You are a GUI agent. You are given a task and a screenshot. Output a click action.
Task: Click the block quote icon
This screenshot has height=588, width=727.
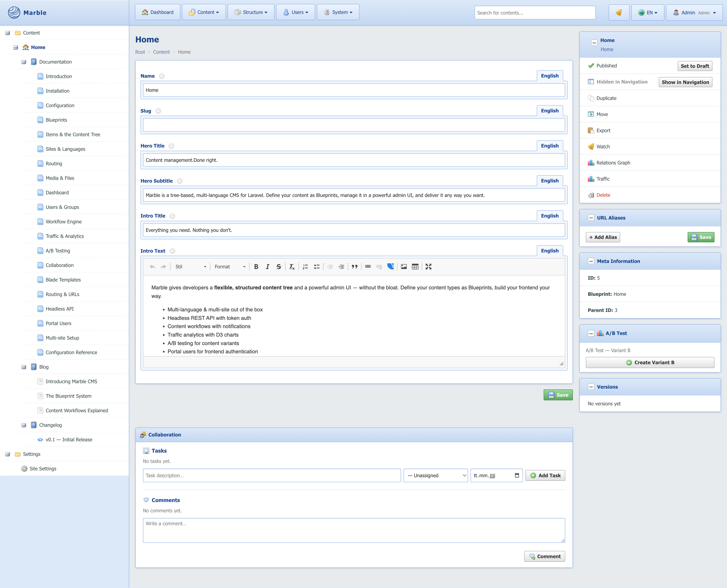355,267
